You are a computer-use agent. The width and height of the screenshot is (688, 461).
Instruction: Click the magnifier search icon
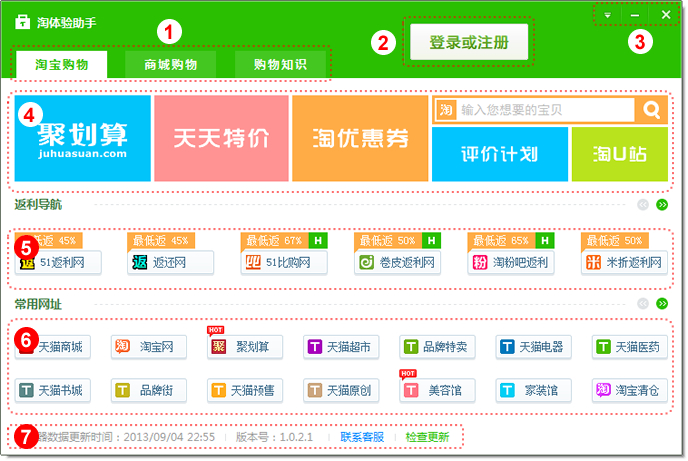coord(652,110)
